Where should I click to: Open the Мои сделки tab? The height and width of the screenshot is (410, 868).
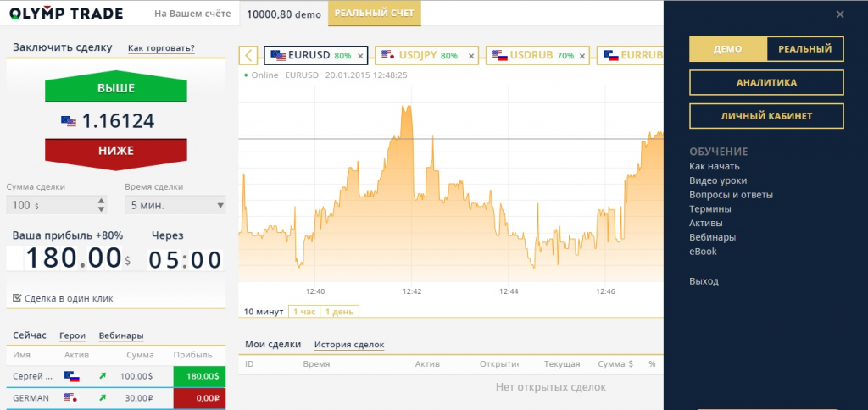click(x=273, y=344)
